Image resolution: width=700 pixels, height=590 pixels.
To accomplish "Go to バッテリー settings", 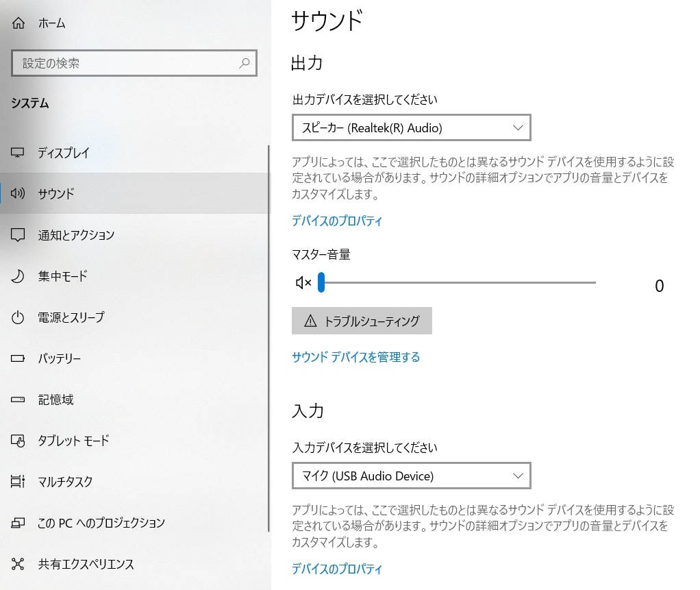I will click(134, 358).
